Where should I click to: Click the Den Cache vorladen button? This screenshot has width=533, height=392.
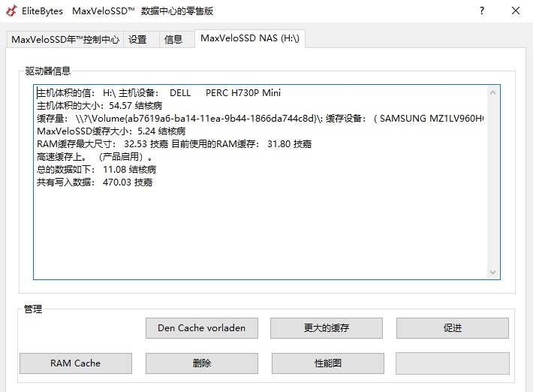point(202,328)
